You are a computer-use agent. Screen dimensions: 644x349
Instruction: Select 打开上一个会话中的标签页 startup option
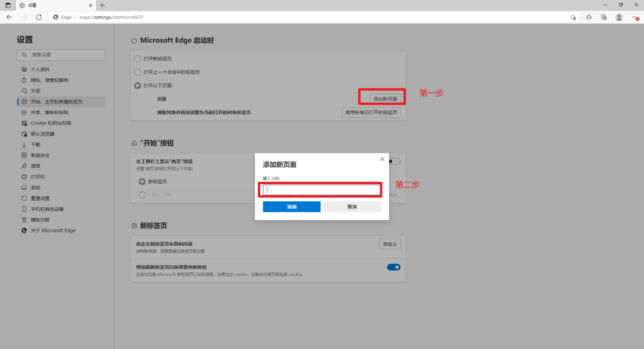pyautogui.click(x=137, y=72)
